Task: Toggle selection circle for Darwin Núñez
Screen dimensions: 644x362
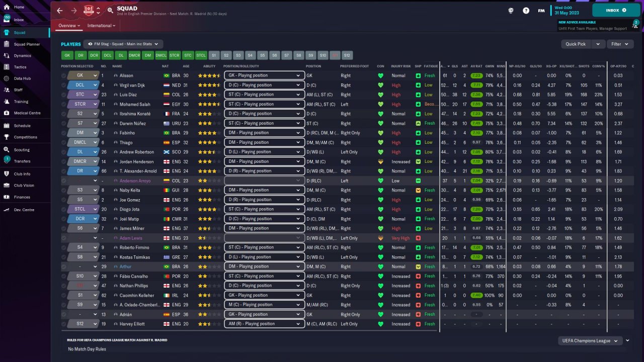Action: [63, 123]
